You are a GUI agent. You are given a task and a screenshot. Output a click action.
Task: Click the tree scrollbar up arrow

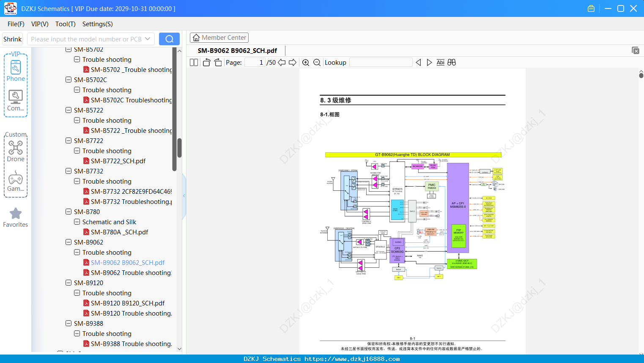[179, 51]
